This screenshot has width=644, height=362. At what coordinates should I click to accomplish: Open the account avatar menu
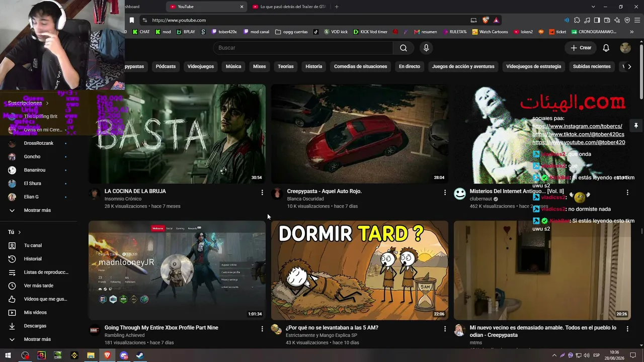point(625,48)
